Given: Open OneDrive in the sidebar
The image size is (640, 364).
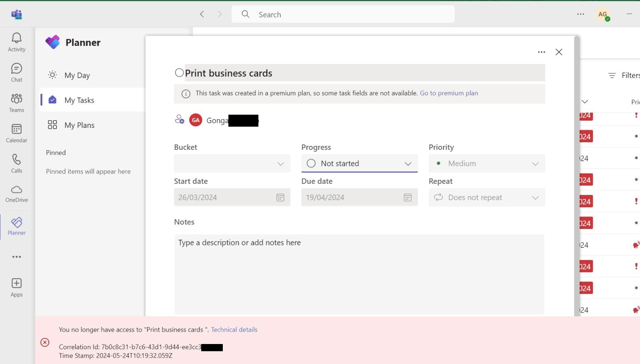Looking at the screenshot, I should click(x=16, y=194).
